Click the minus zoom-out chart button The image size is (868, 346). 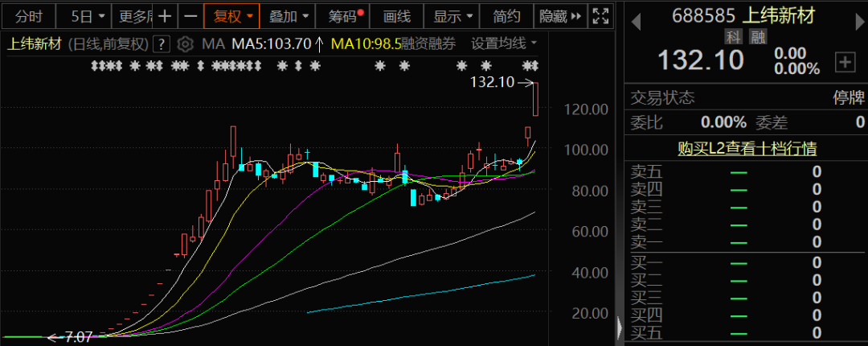[x=190, y=15]
